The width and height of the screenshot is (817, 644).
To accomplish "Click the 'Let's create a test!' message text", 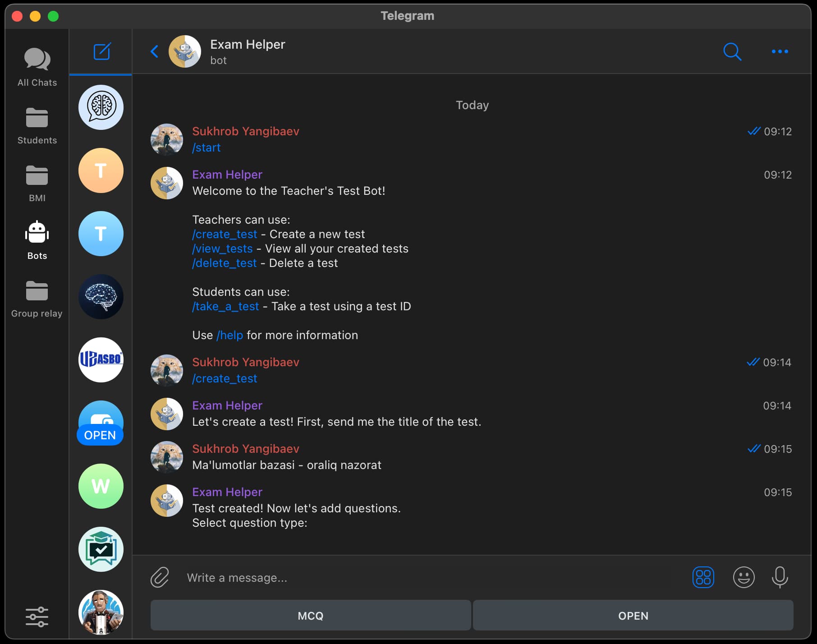I will tap(337, 422).
